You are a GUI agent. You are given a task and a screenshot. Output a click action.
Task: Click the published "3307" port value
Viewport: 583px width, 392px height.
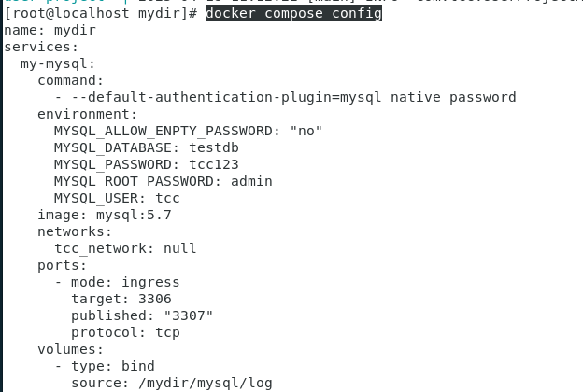[x=189, y=315]
